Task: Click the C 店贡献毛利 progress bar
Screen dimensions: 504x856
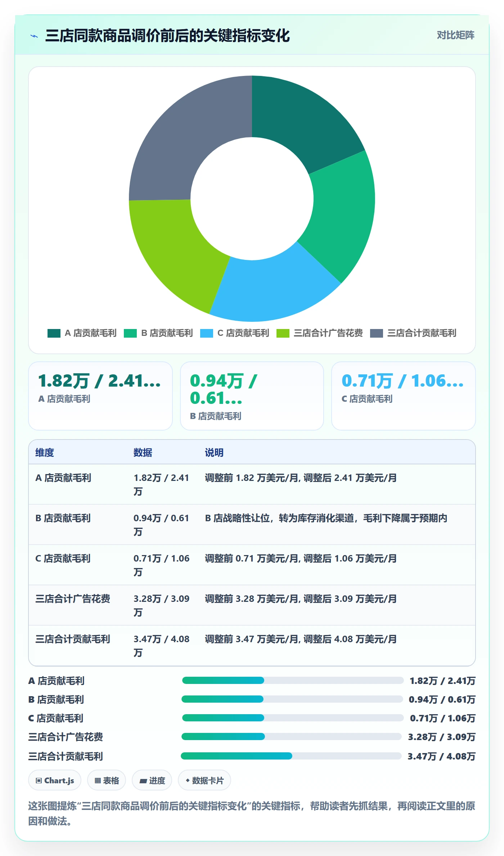Action: (293, 718)
